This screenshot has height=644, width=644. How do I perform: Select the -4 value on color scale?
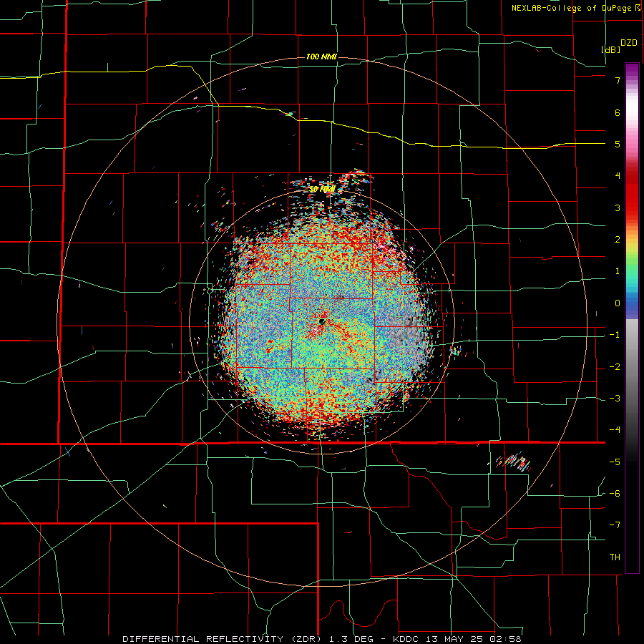pyautogui.click(x=615, y=430)
